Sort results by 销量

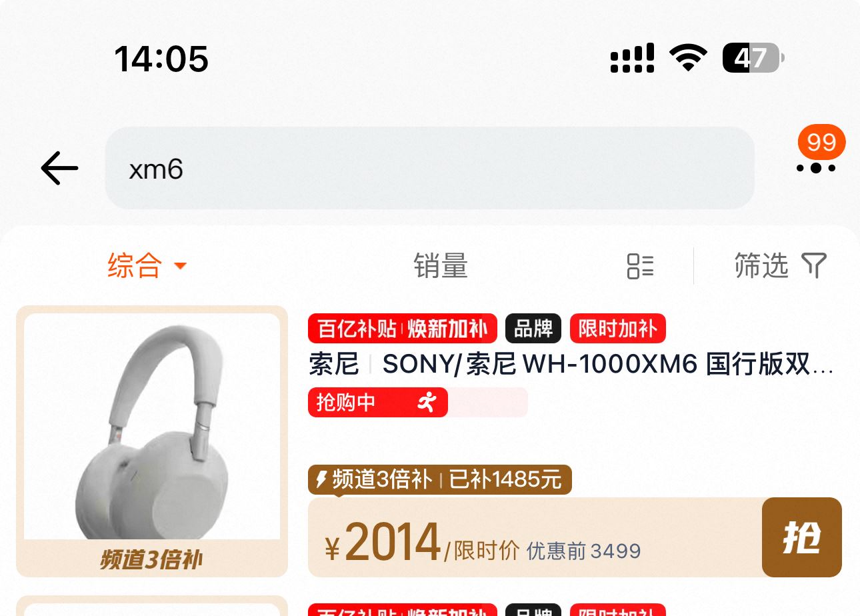(x=441, y=265)
